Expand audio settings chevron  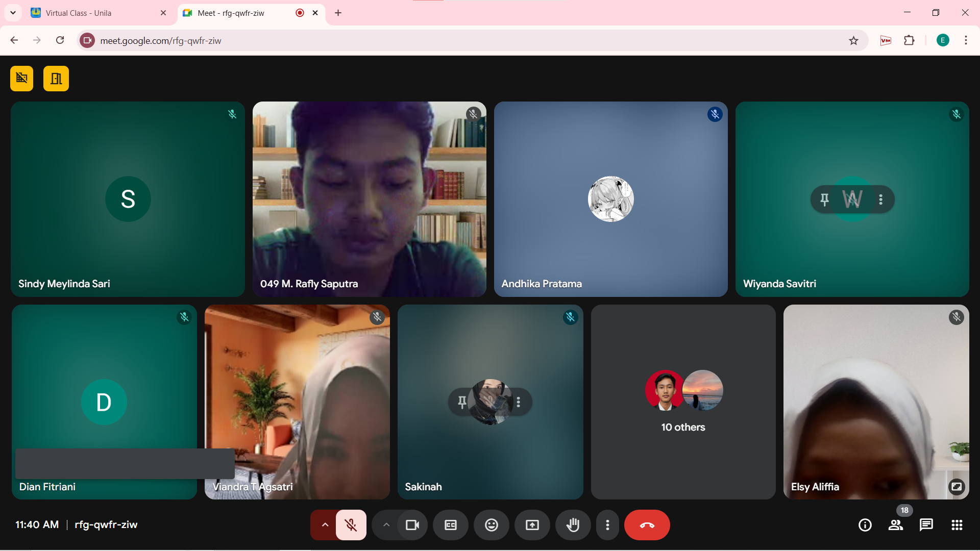325,525
